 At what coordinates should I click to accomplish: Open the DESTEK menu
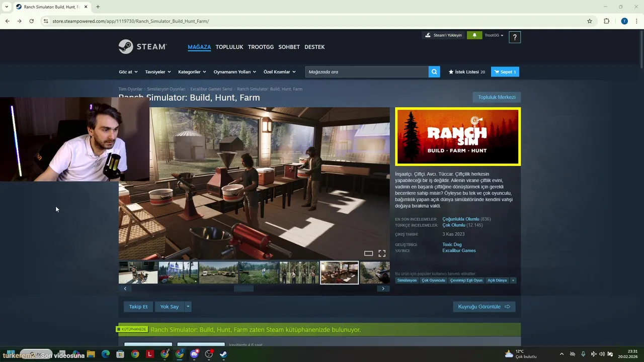314,47
